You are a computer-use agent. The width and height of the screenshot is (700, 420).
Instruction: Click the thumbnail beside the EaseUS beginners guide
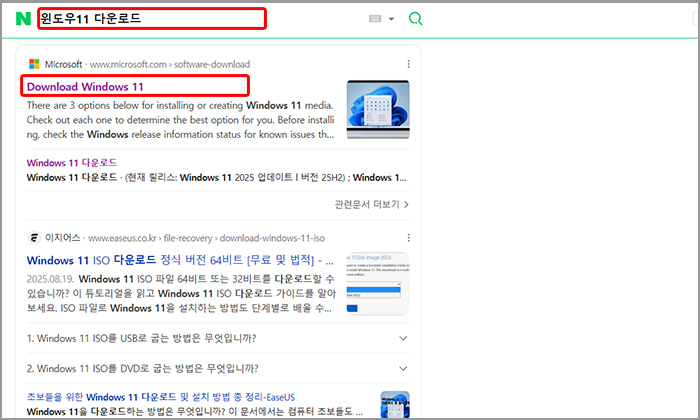coord(395,404)
